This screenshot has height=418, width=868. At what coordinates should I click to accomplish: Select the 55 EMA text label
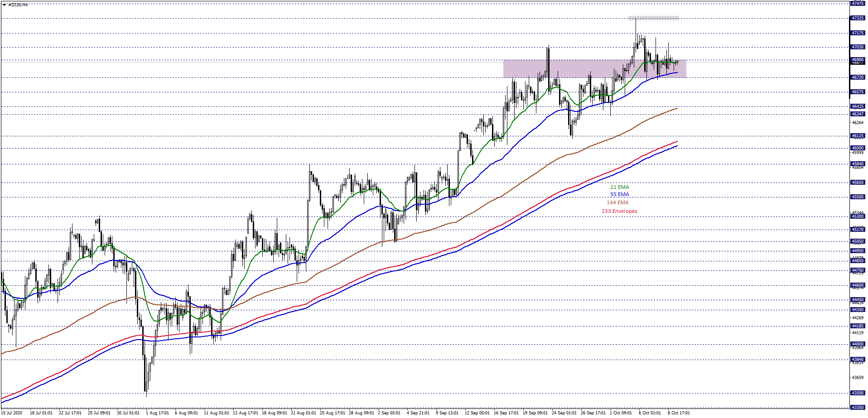[x=619, y=195]
